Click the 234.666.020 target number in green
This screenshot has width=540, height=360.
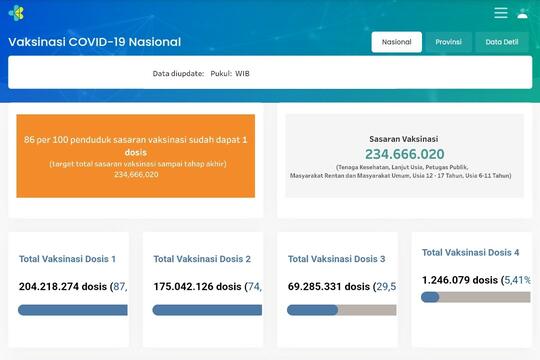(405, 154)
